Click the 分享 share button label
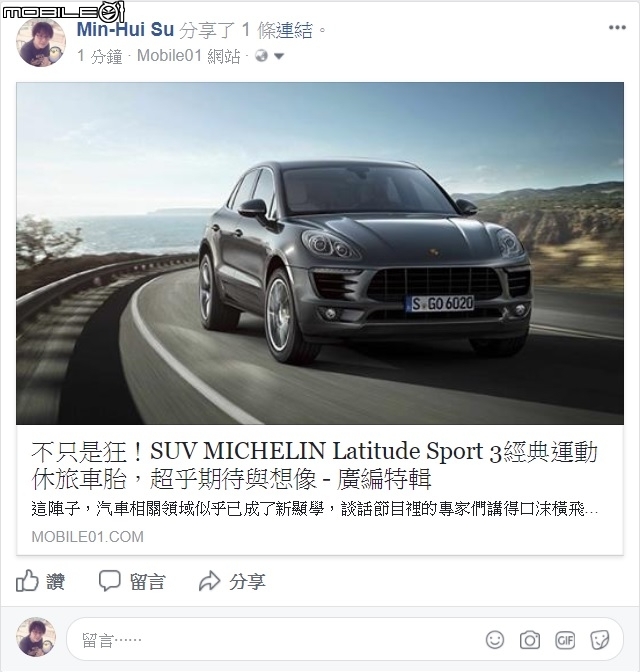The width and height of the screenshot is (640, 672). [247, 582]
